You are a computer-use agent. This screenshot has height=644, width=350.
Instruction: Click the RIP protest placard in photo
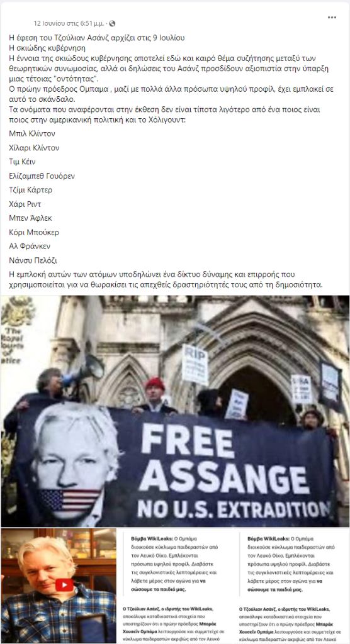[x=195, y=364]
